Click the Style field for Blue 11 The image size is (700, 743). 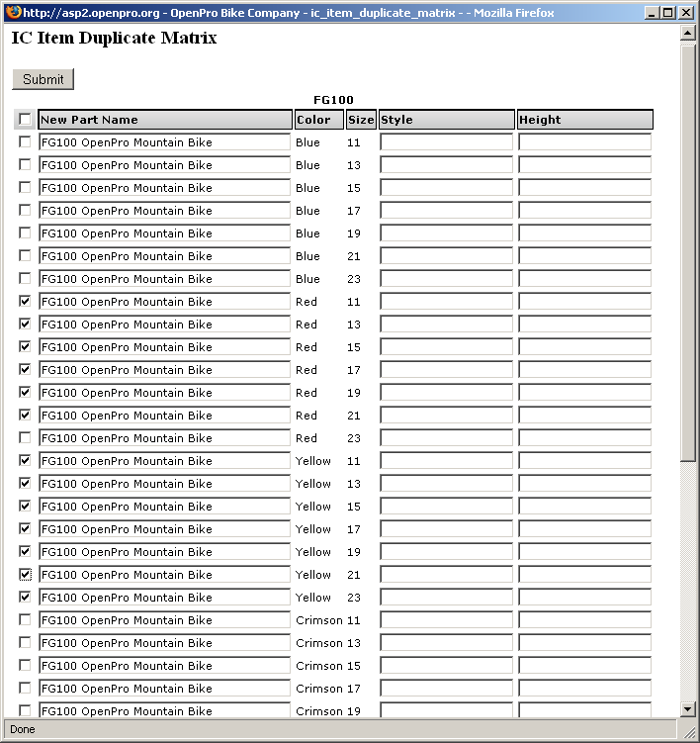(446, 142)
